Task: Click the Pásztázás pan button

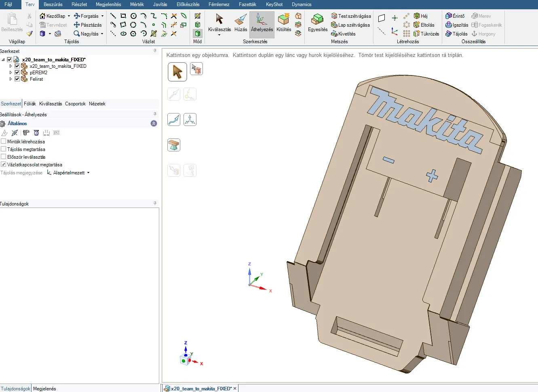Action: [x=88, y=25]
